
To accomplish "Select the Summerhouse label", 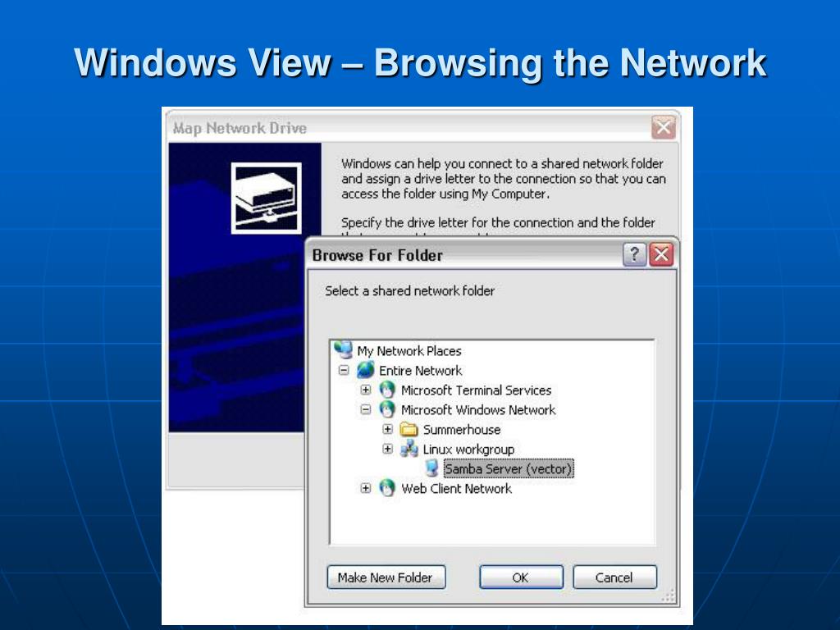I will pos(462,430).
